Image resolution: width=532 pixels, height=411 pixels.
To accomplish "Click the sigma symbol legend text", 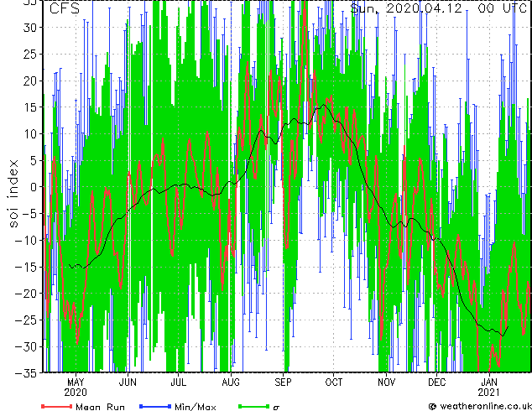I will (x=276, y=408).
